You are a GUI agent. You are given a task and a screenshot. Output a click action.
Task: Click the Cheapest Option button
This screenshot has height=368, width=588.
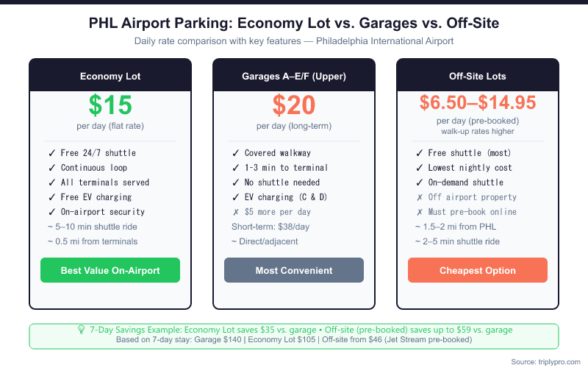478,270
